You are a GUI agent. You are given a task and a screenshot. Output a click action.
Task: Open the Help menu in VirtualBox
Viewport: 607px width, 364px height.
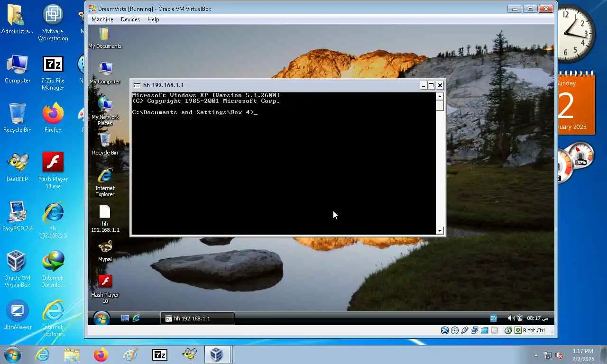pos(153,19)
